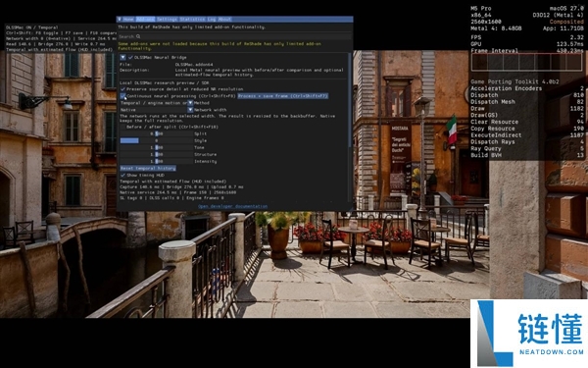Open the Home tab in ReShade

click(x=128, y=20)
